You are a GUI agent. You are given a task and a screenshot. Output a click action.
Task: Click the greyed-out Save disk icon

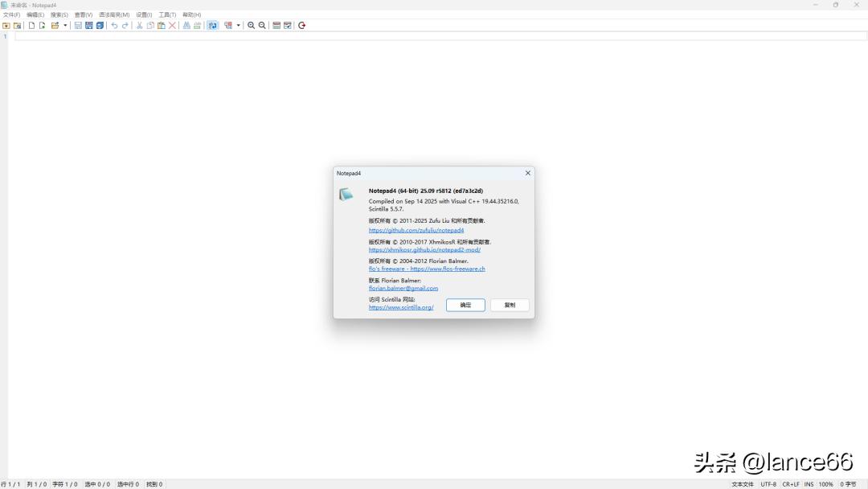pos(78,26)
